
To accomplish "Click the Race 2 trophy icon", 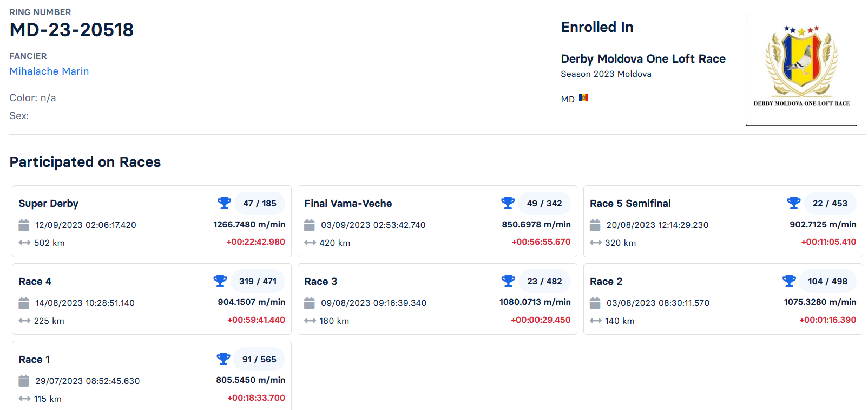I will tap(789, 281).
